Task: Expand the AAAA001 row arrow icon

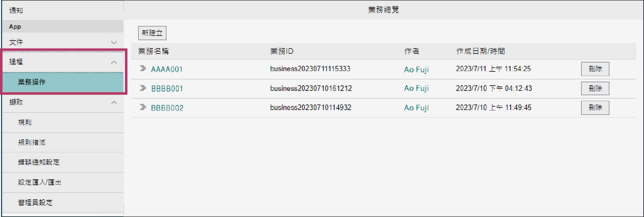Action: coord(142,68)
